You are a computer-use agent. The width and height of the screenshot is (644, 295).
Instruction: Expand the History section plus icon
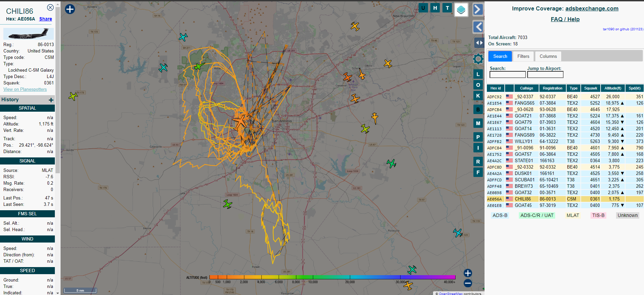(x=51, y=100)
